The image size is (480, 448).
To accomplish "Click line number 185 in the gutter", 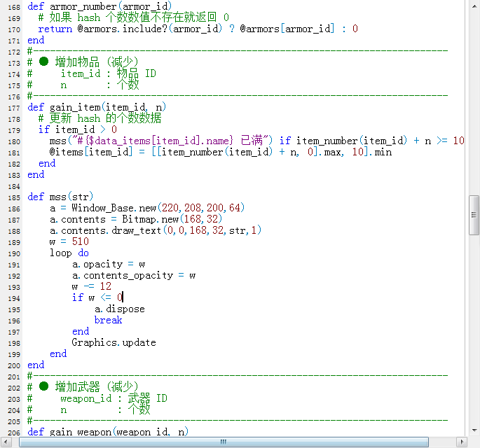I will (14, 197).
